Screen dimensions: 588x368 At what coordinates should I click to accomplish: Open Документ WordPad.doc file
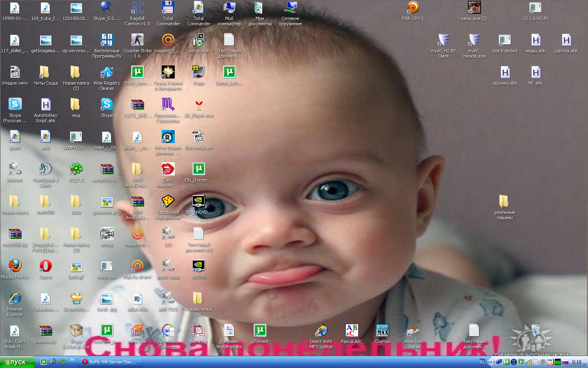click(x=229, y=337)
